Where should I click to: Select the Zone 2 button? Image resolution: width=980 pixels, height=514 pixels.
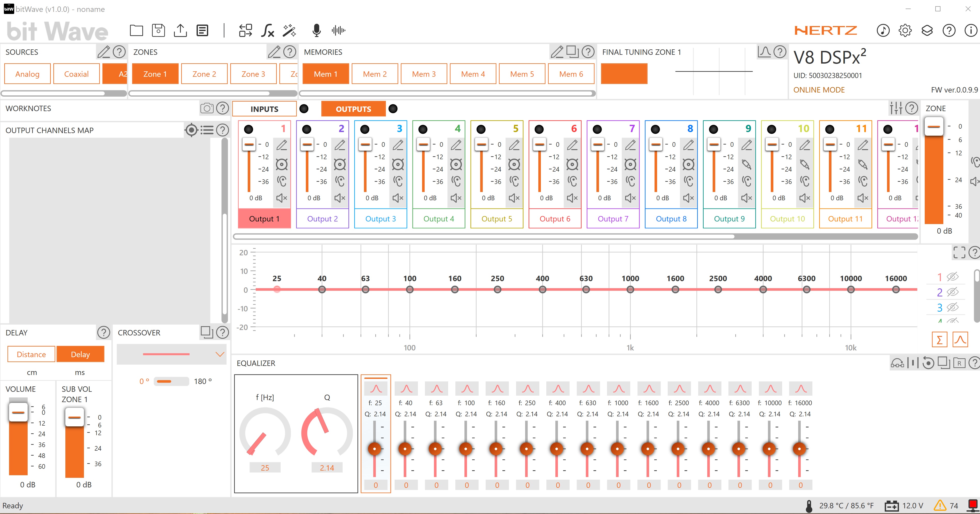tap(204, 74)
